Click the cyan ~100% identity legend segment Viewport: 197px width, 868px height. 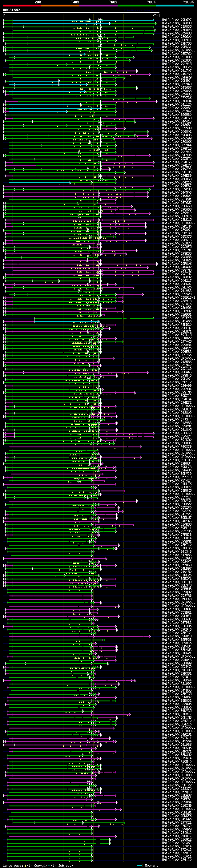tap(175, 6)
